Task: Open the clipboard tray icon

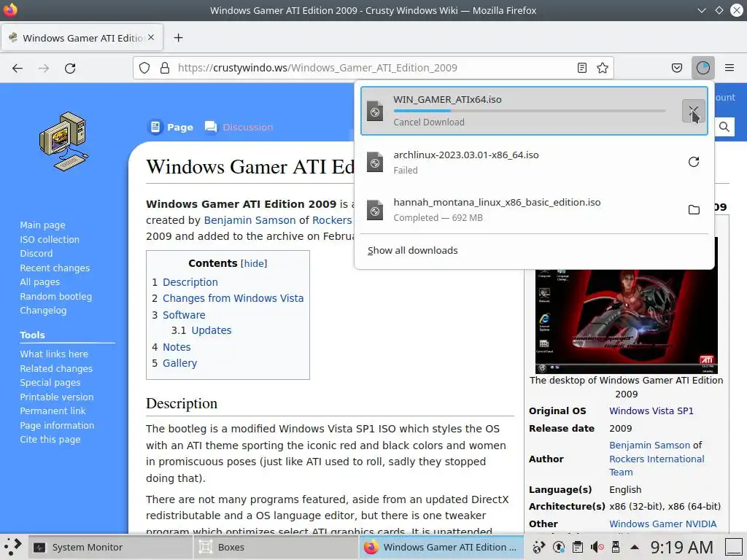Action: (578, 547)
